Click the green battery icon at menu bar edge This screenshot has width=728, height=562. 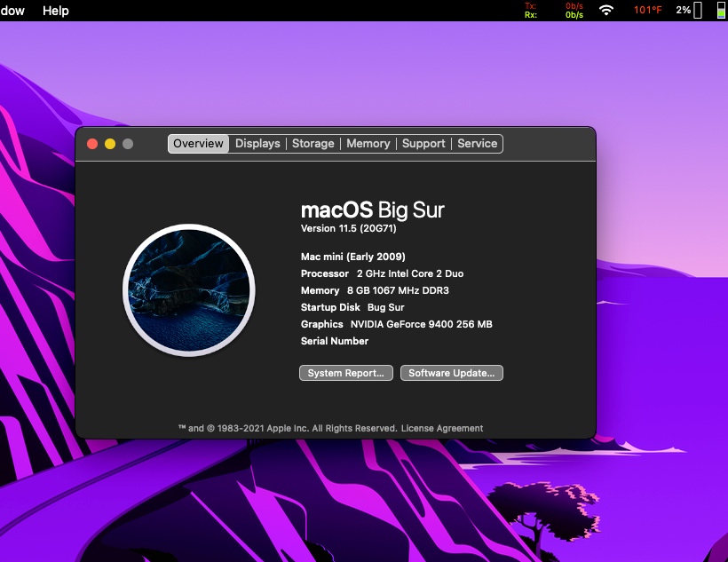click(x=721, y=11)
